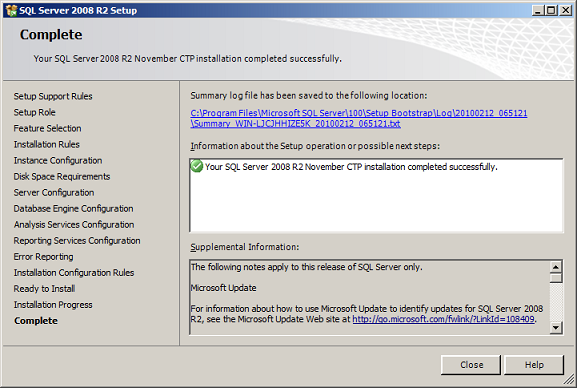
Task: Select the Instance Configuration step
Action: pyautogui.click(x=58, y=161)
